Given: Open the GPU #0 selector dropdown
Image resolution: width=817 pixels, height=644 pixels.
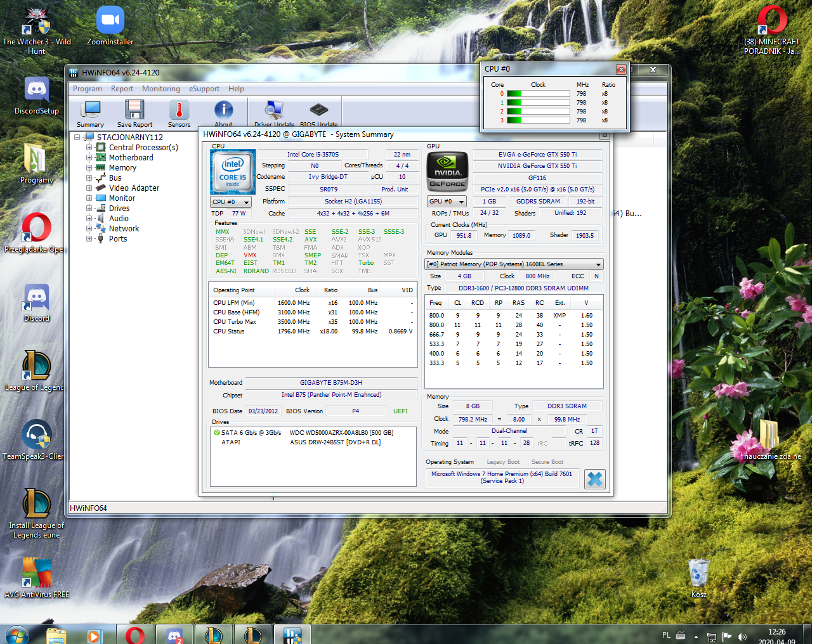Looking at the screenshot, I should tap(447, 201).
